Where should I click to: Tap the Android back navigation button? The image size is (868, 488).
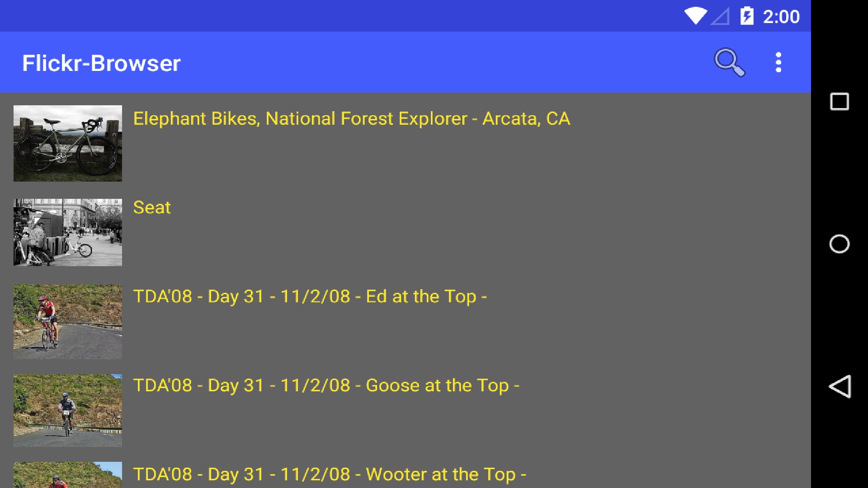coord(840,386)
